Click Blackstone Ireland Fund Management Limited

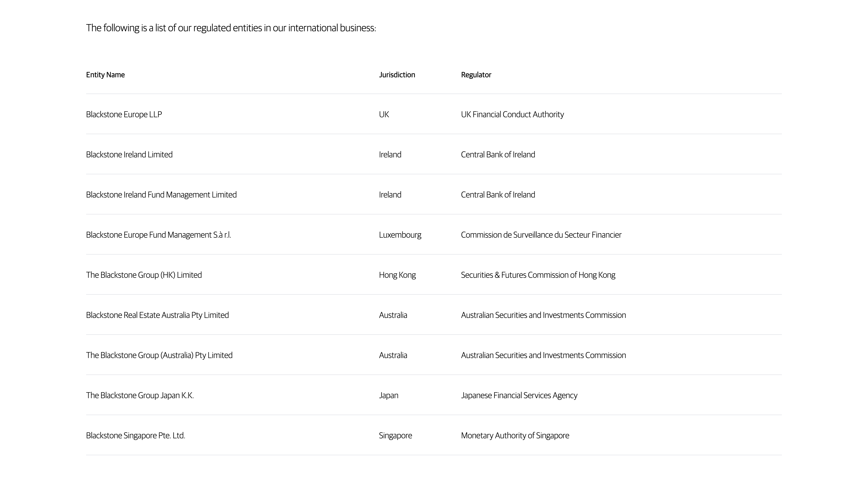tap(161, 195)
